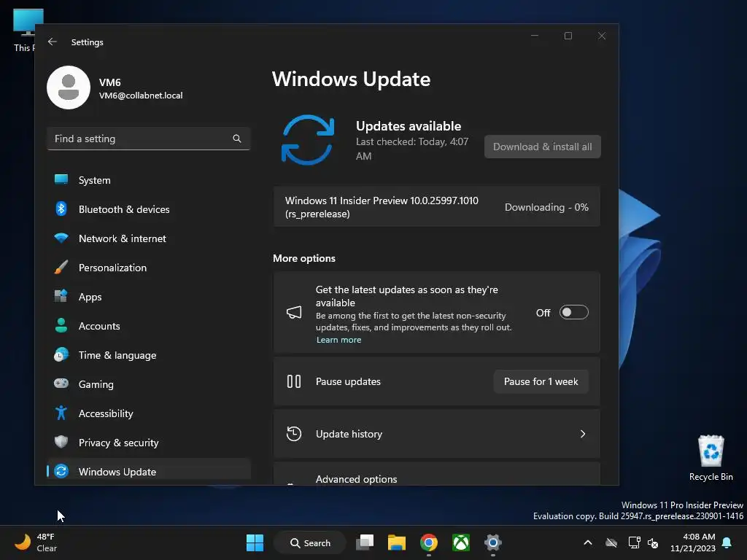This screenshot has width=747, height=560.
Task: Click the search magnifier in Find a setting
Action: (237, 139)
